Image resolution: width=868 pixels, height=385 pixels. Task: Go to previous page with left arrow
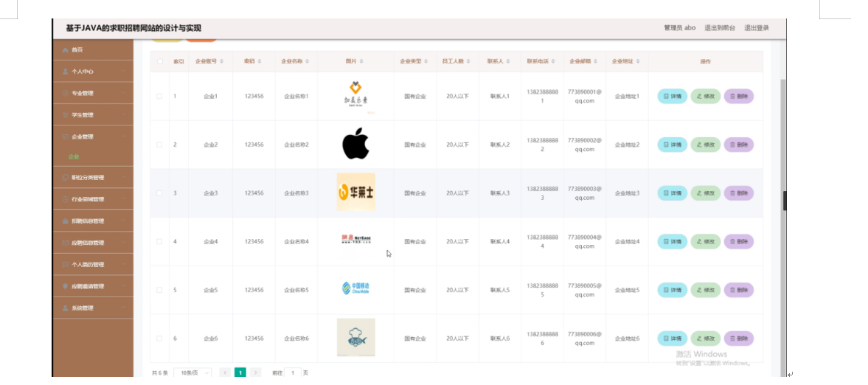coord(226,372)
